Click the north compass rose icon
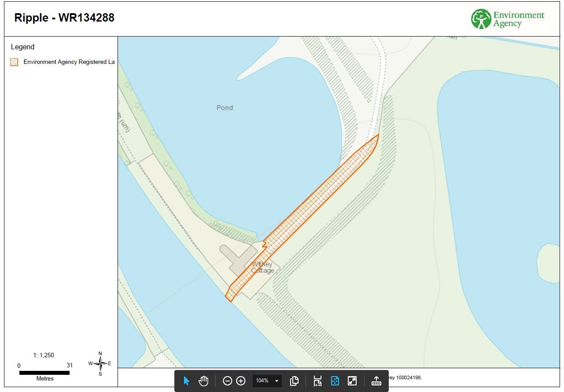The width and height of the screenshot is (564, 392). [100, 364]
